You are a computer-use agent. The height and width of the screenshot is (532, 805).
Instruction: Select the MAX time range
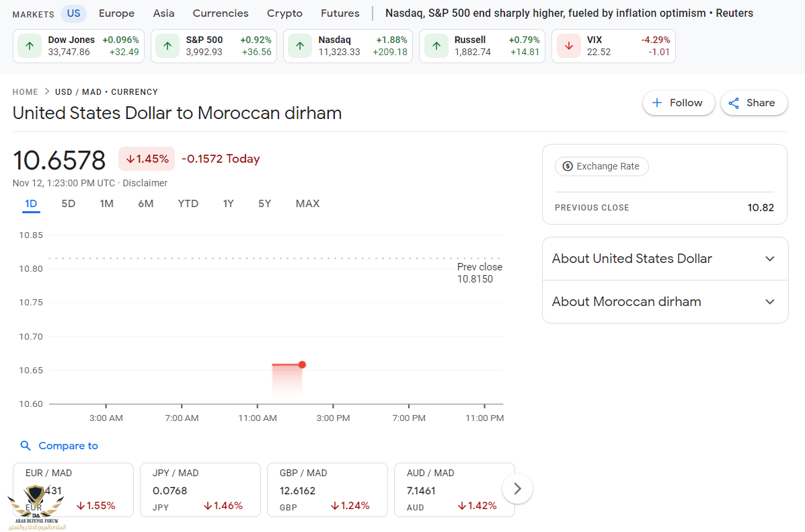point(307,204)
